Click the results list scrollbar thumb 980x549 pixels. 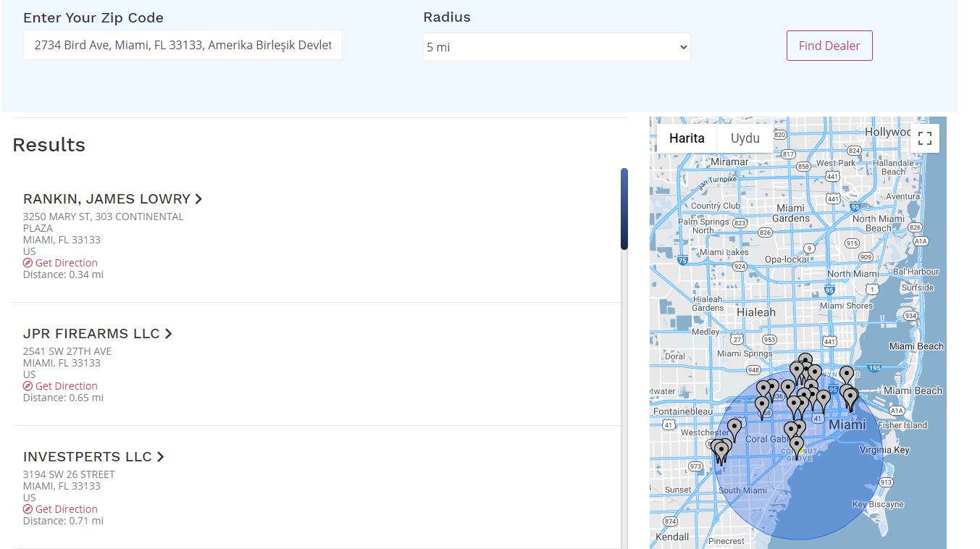(624, 209)
